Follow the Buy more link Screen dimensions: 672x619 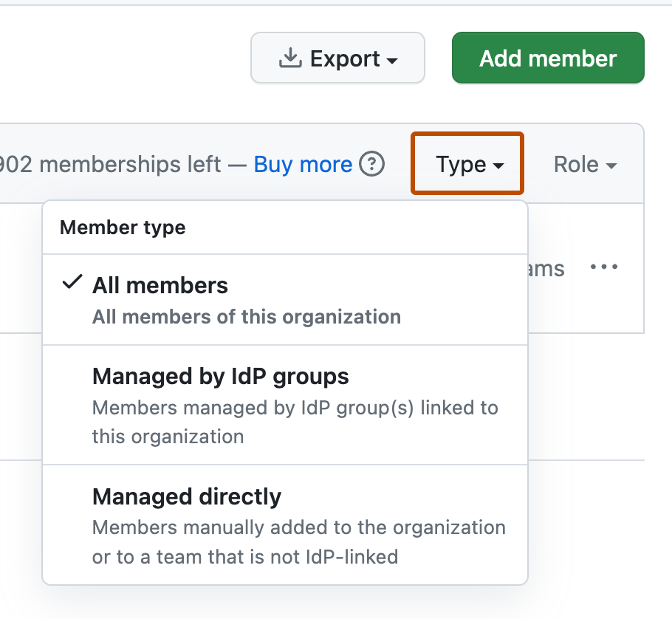[x=302, y=164]
